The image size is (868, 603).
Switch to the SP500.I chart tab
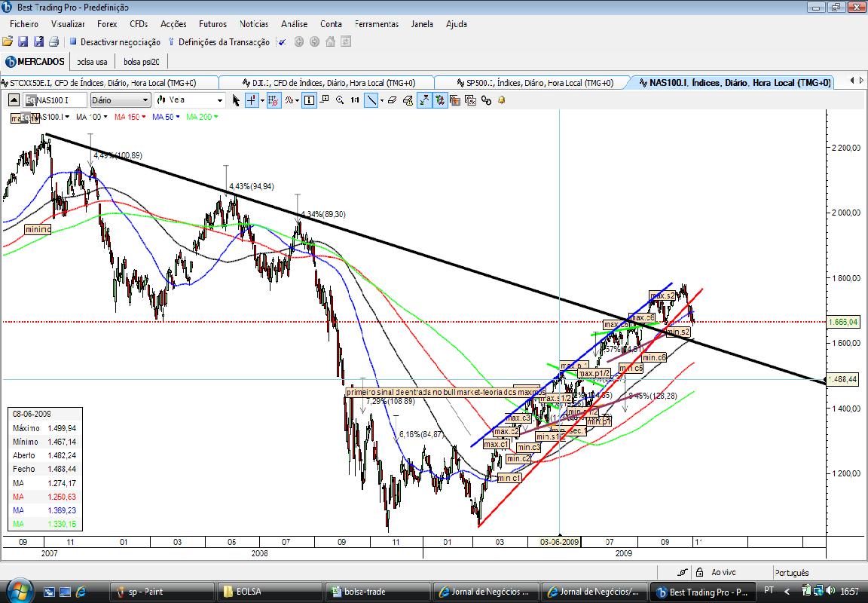534,82
